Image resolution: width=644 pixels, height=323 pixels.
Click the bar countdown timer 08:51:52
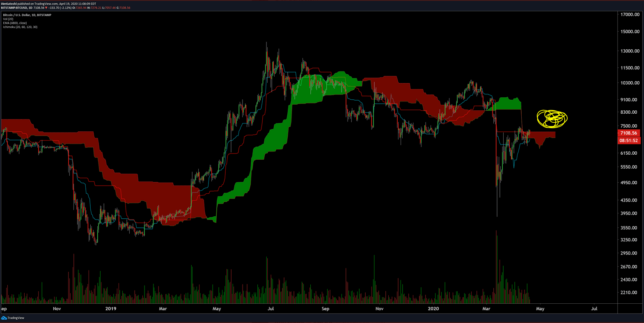tap(629, 140)
